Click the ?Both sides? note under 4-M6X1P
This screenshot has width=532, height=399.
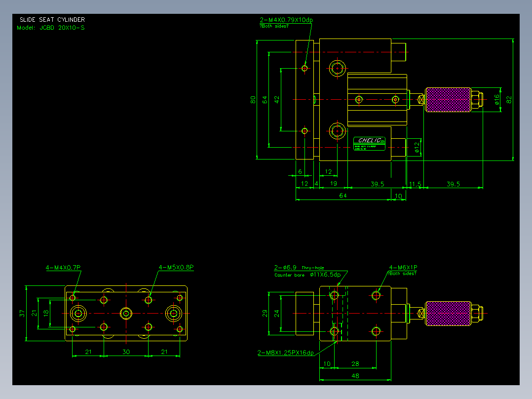pyautogui.click(x=402, y=274)
